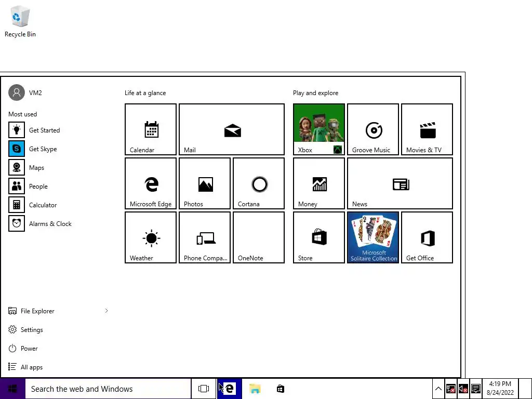This screenshot has height=399, width=532.
Task: Launch Microsoft Edge from tiles
Action: [x=151, y=183]
